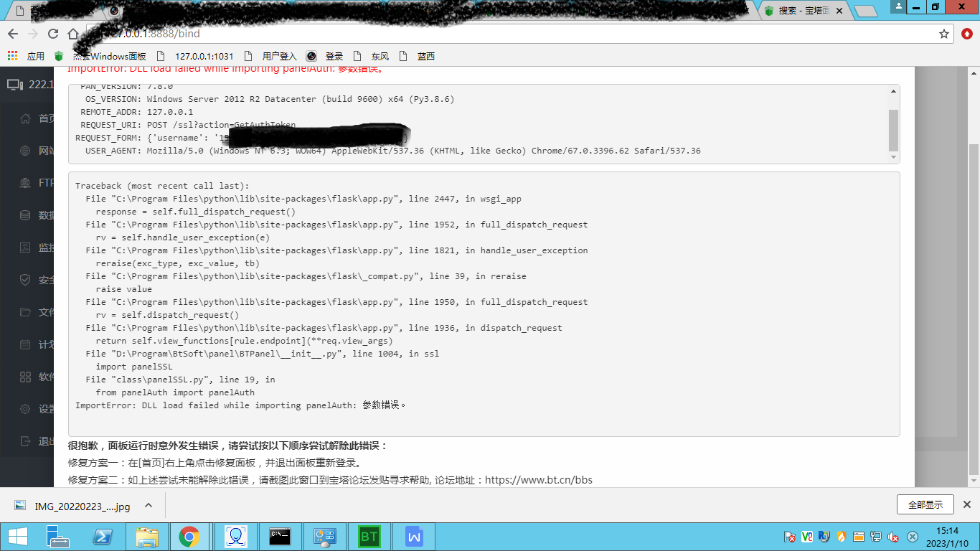Open the database sidebar icon
980x551 pixels.
pyautogui.click(x=25, y=215)
